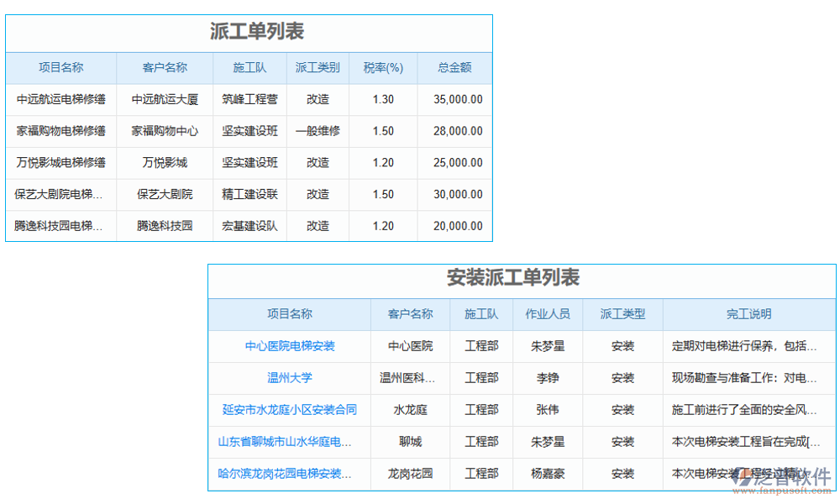Open the 延安市水龙庭小区安装合同 link
Screen dimensions: 840x504
290,410
